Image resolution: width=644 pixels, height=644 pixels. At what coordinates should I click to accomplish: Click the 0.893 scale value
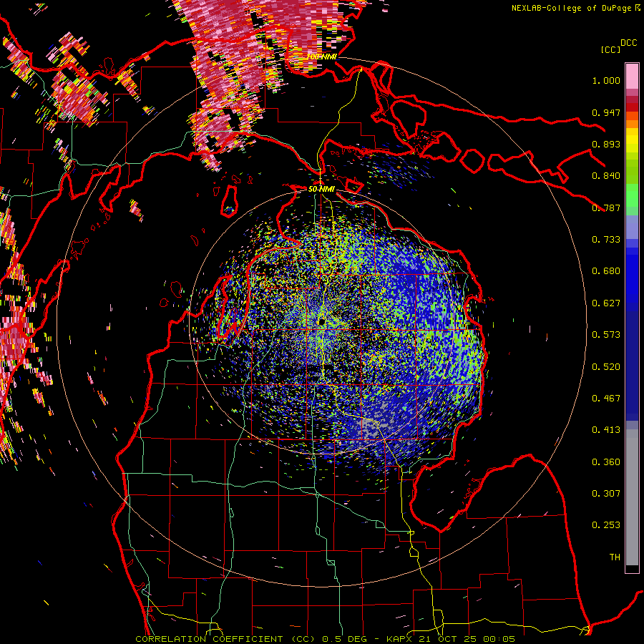click(606, 144)
